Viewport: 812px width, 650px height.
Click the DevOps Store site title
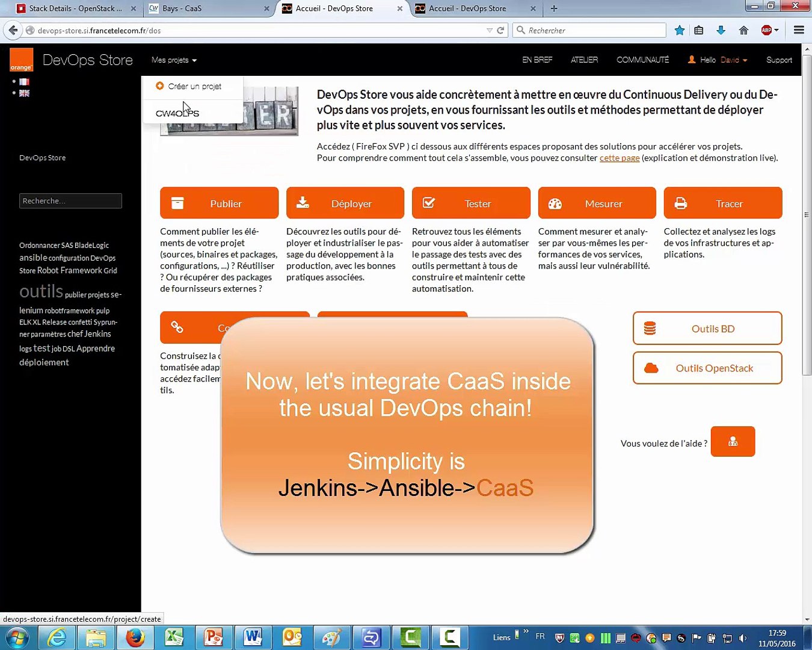coord(88,60)
